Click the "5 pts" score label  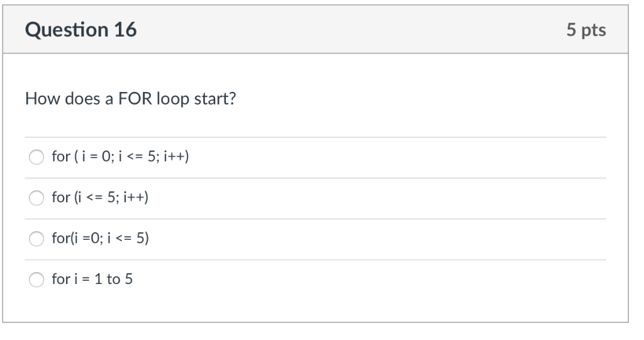586,30
